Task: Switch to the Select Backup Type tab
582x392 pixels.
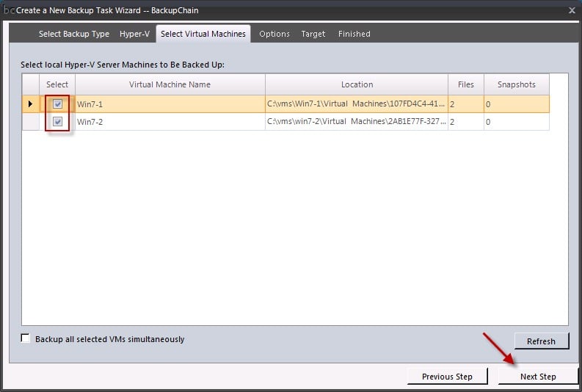Action: (74, 34)
